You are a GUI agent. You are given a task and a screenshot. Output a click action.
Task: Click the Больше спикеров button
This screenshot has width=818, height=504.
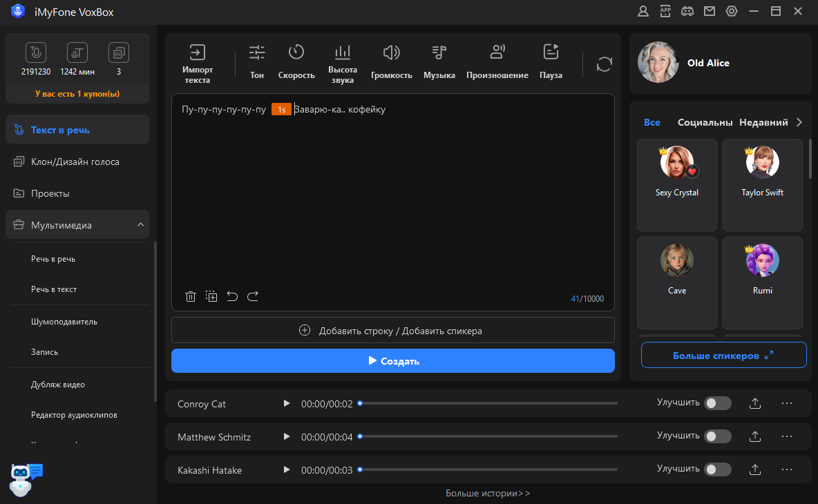pos(723,356)
